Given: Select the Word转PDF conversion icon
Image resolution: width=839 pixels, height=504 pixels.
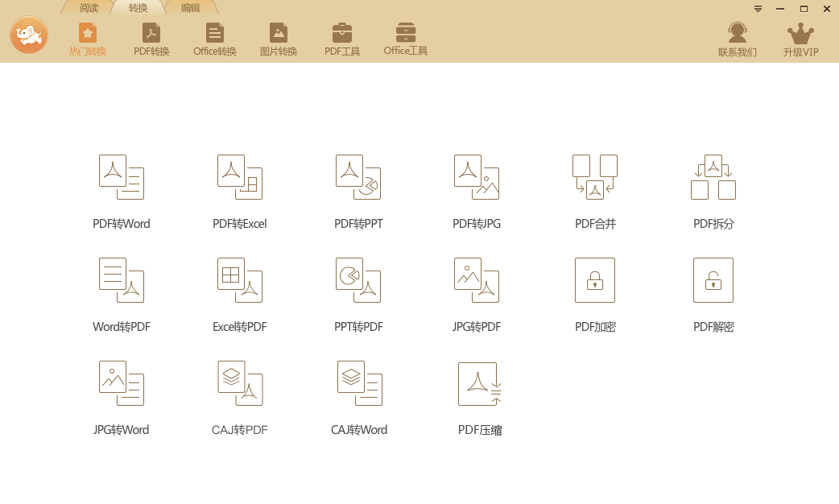Looking at the screenshot, I should [x=122, y=280].
